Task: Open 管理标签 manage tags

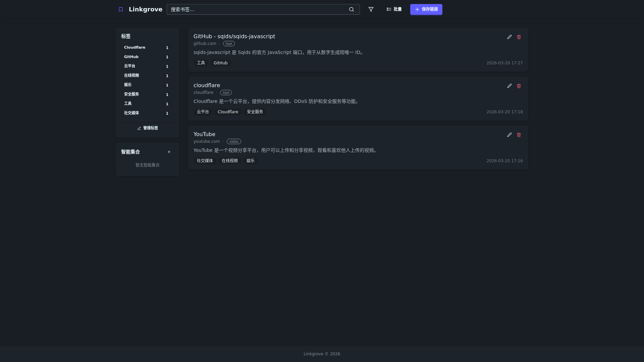Action: [x=148, y=128]
